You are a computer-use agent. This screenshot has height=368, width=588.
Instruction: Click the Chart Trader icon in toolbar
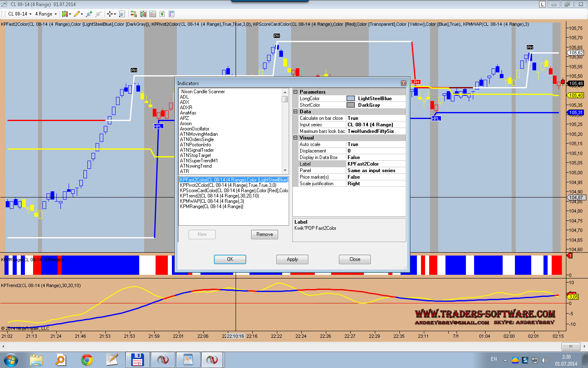(134, 14)
